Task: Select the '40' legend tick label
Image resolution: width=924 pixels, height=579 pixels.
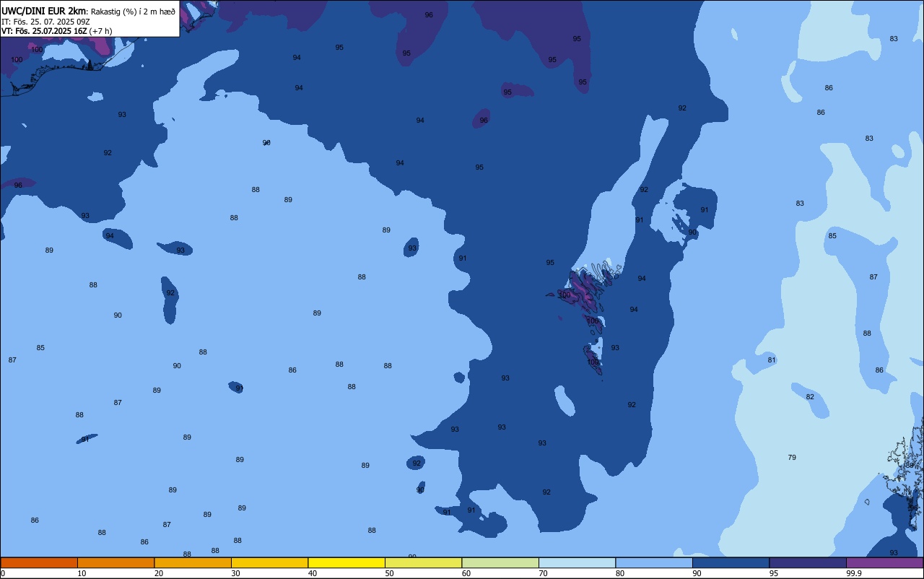Action: click(x=313, y=573)
